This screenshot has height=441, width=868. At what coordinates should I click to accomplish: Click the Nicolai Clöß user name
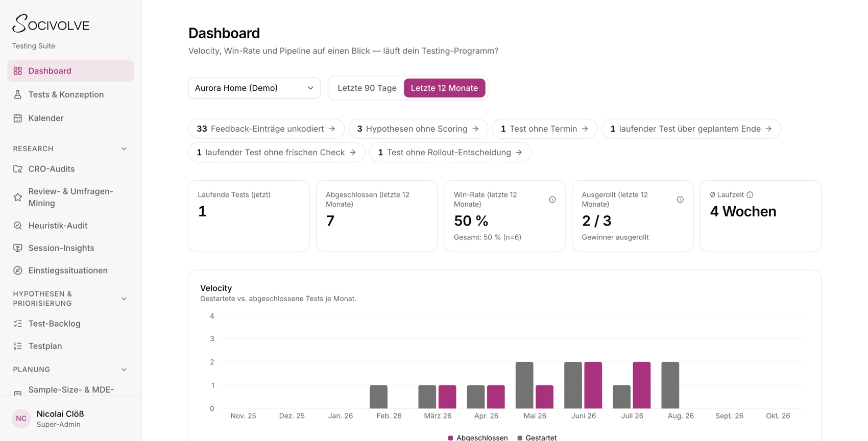60,414
